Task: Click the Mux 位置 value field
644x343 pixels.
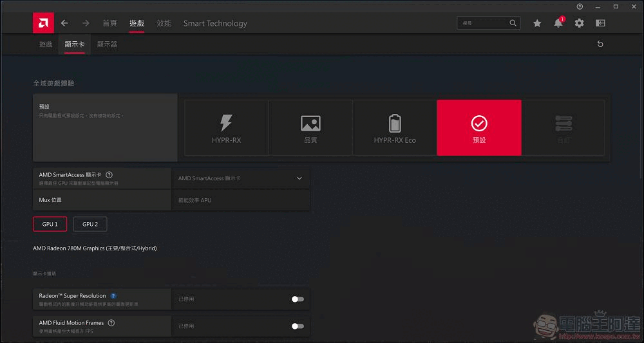Action: point(241,200)
